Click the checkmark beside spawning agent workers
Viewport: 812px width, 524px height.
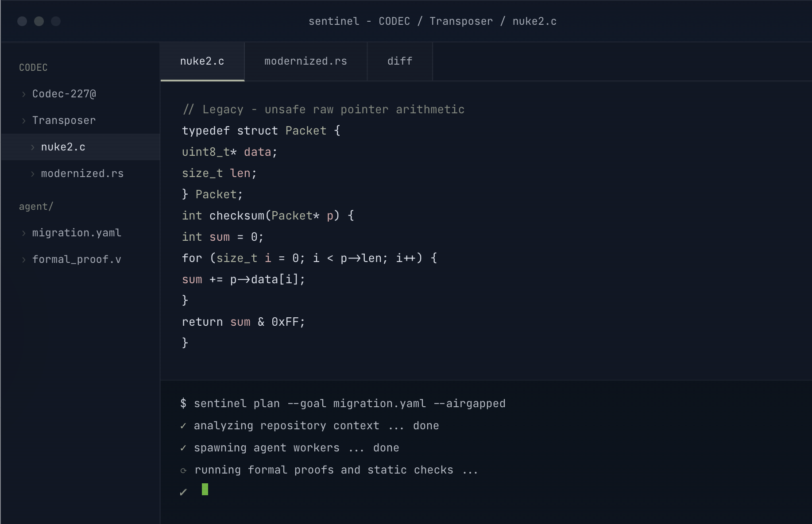click(183, 448)
